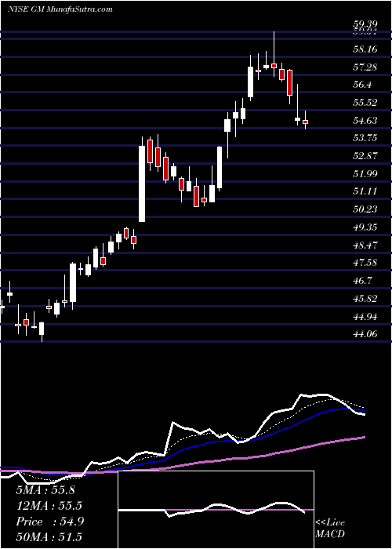Click the 46.7 price axis label

363,281
